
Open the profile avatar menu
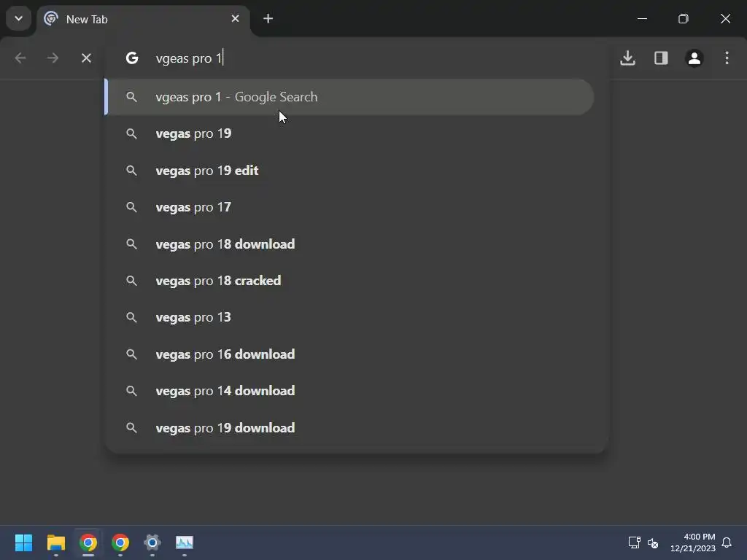coord(694,58)
